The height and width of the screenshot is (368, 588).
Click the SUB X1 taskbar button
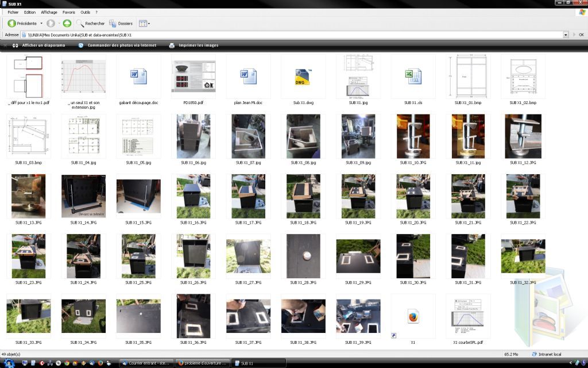coord(258,363)
